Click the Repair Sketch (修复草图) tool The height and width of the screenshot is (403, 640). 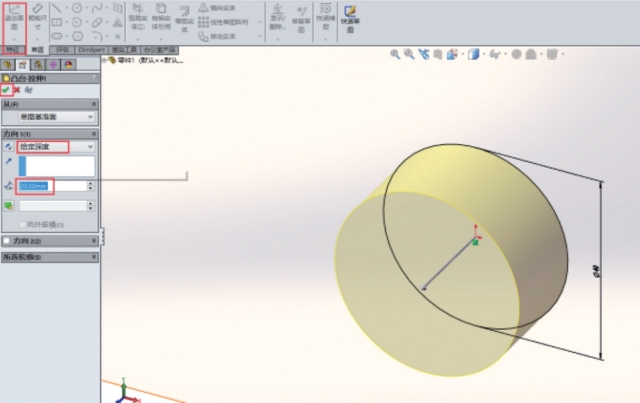301,19
